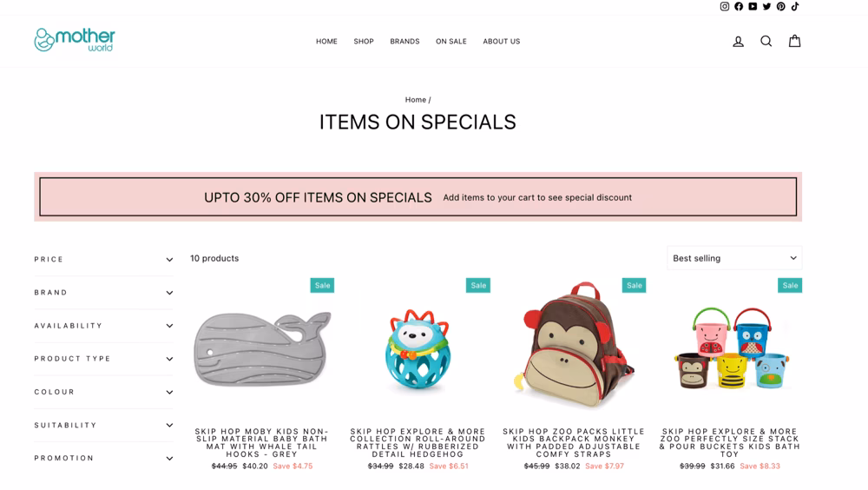
Task: Go to Mother World logo homepage
Action: pos(75,40)
